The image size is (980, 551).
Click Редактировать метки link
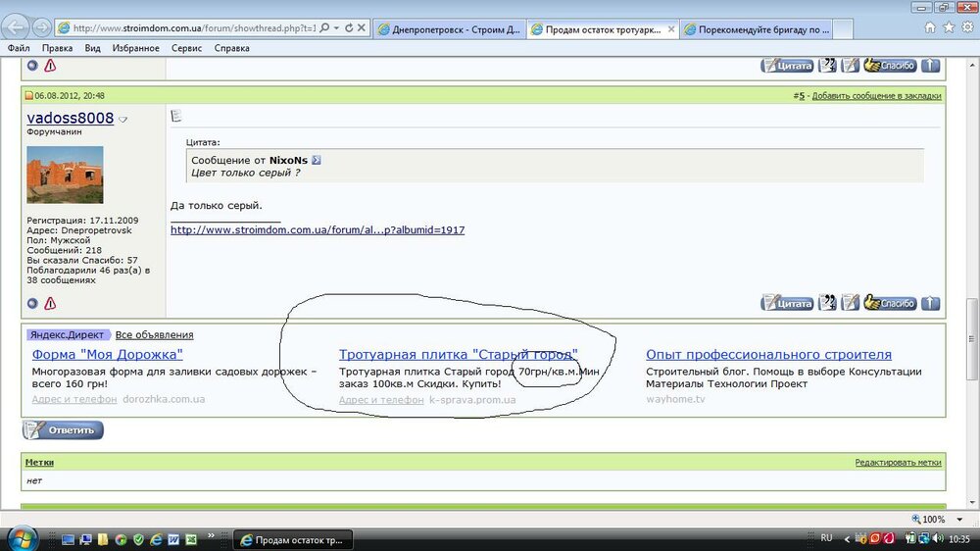point(898,462)
